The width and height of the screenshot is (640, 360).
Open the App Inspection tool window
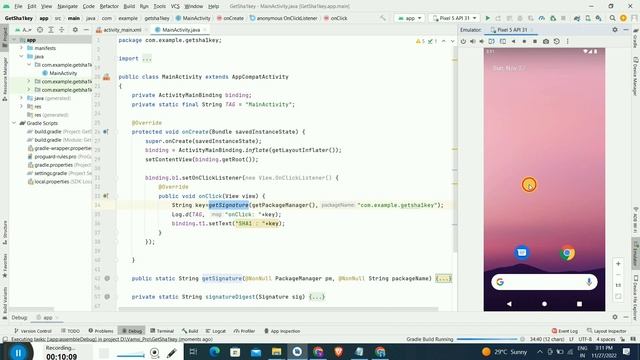tap(282, 331)
